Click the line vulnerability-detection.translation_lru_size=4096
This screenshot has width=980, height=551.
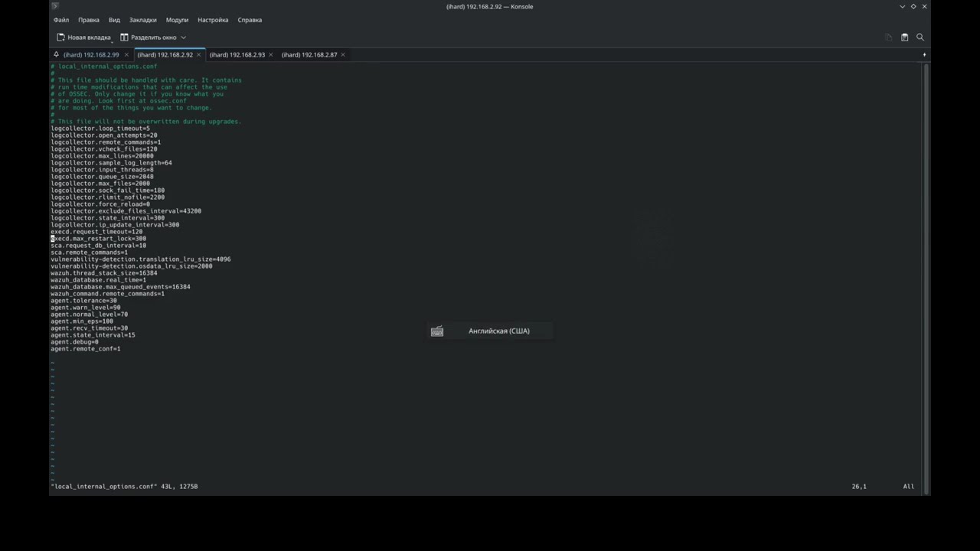coord(141,259)
